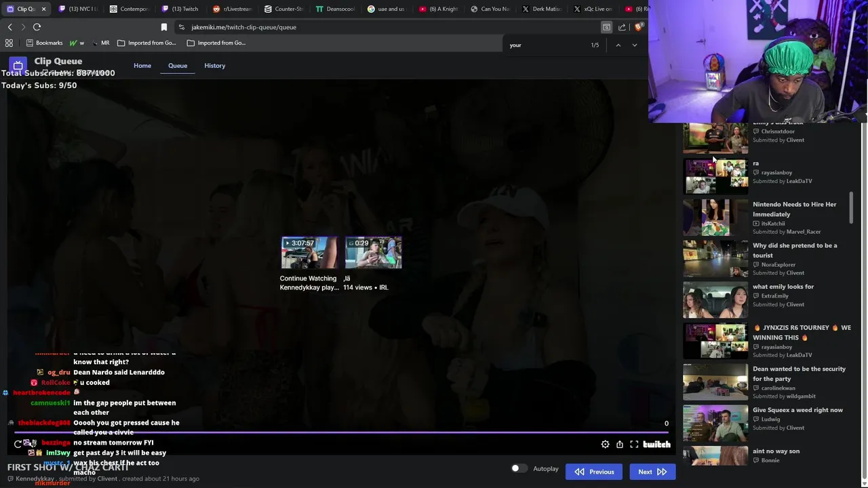Switch to the (6) A Knight YouTube tab
This screenshot has width=868, height=488.
click(438, 9)
